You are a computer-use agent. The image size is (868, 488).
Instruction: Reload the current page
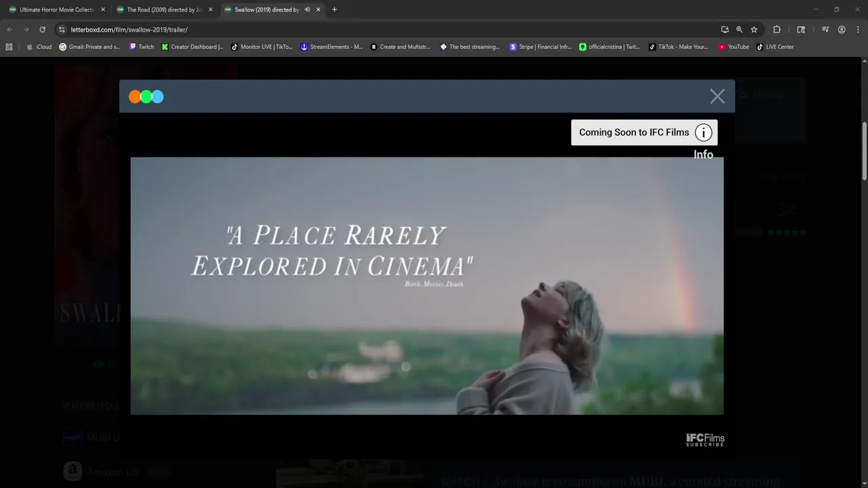[42, 30]
